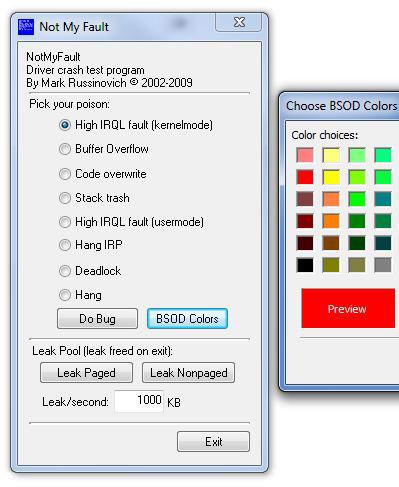This screenshot has width=399, height=487.
Task: Click the 'Pick your poison:' label
Action: coord(69,104)
